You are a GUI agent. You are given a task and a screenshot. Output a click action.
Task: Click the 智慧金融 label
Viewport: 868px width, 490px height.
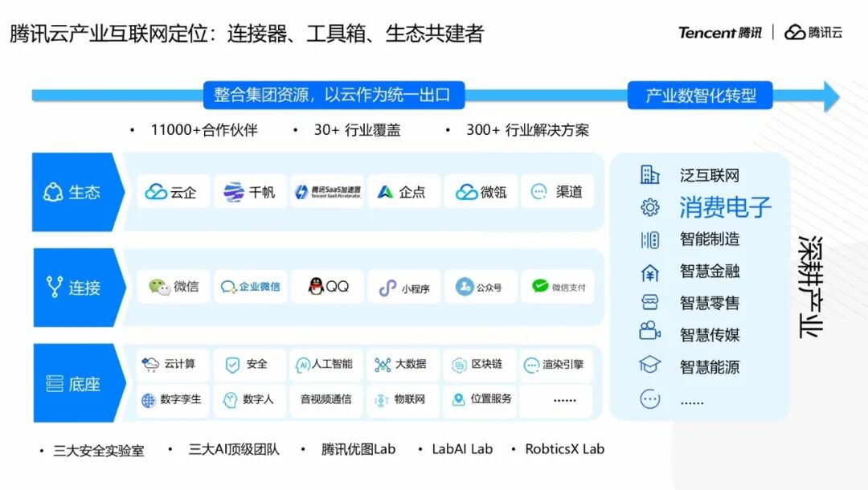pyautogui.click(x=710, y=271)
